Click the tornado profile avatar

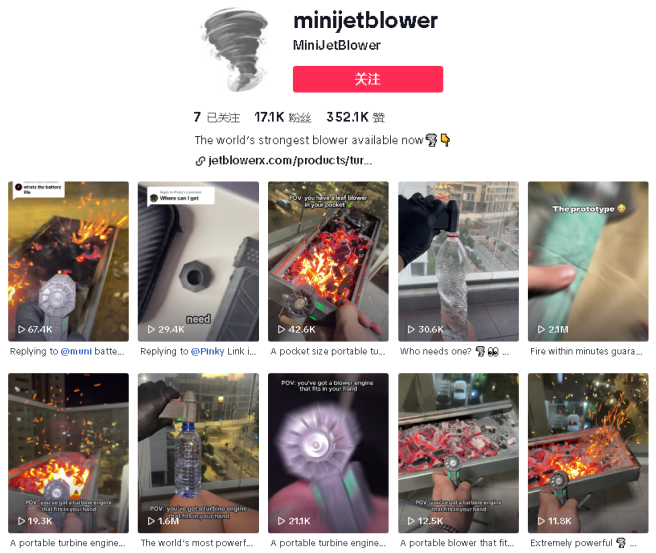pyautogui.click(x=235, y=49)
